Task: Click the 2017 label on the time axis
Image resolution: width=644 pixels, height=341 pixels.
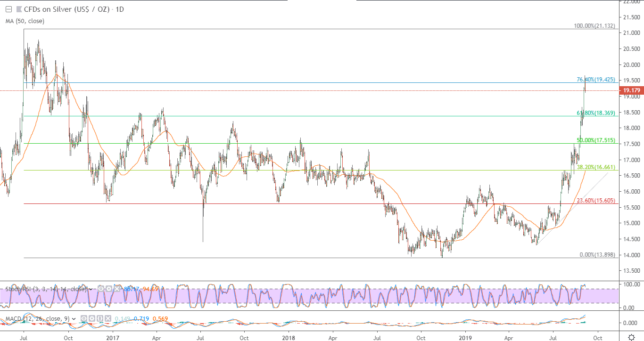Action: 113,337
